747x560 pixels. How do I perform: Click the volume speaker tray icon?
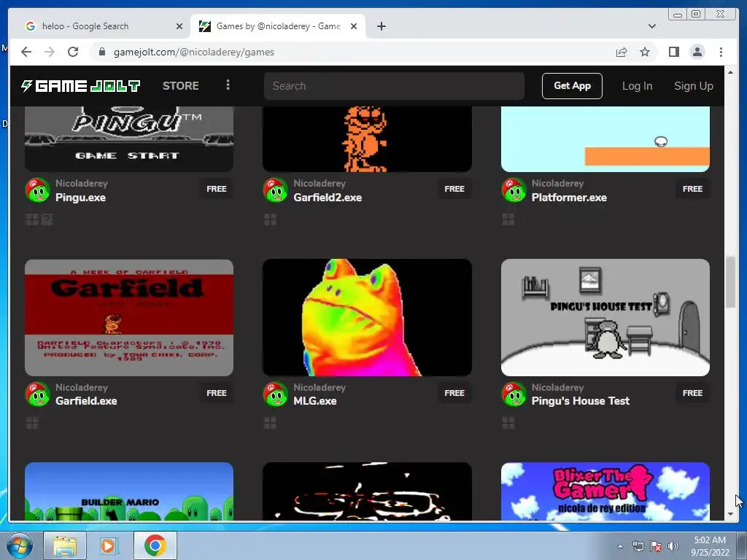[673, 546]
